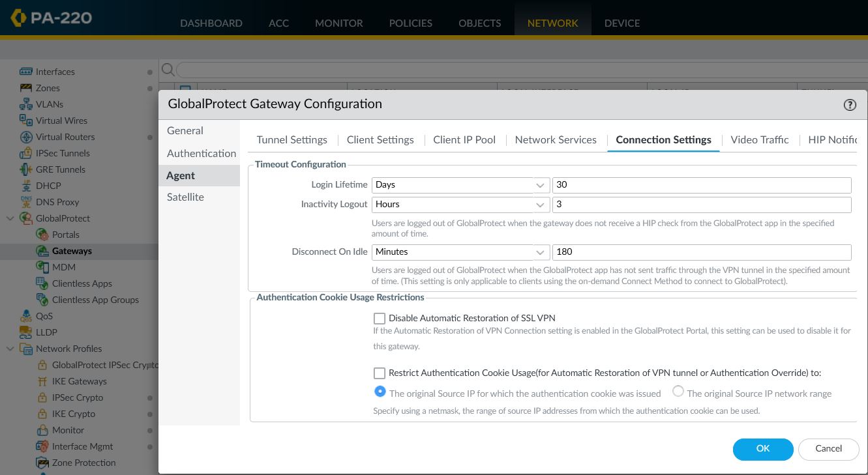Viewport: 868px width, 475px height.
Task: Click the OK button
Action: (763, 448)
